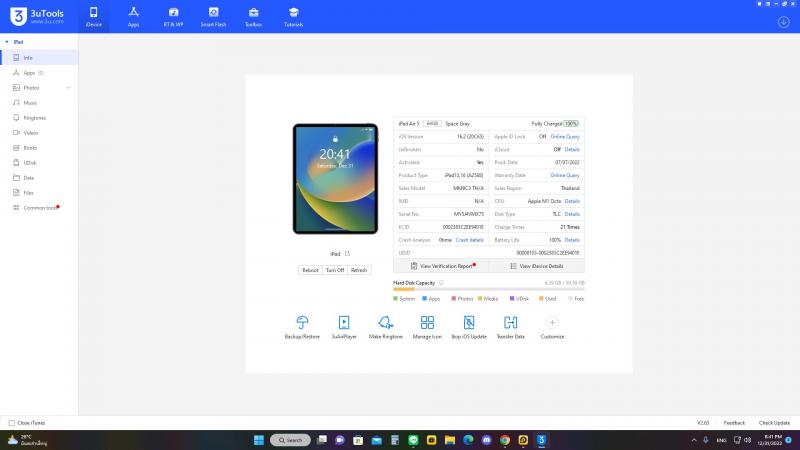Viewport: 800px width, 450px height.
Task: Collapse the iPad device tree node
Action: click(7, 42)
